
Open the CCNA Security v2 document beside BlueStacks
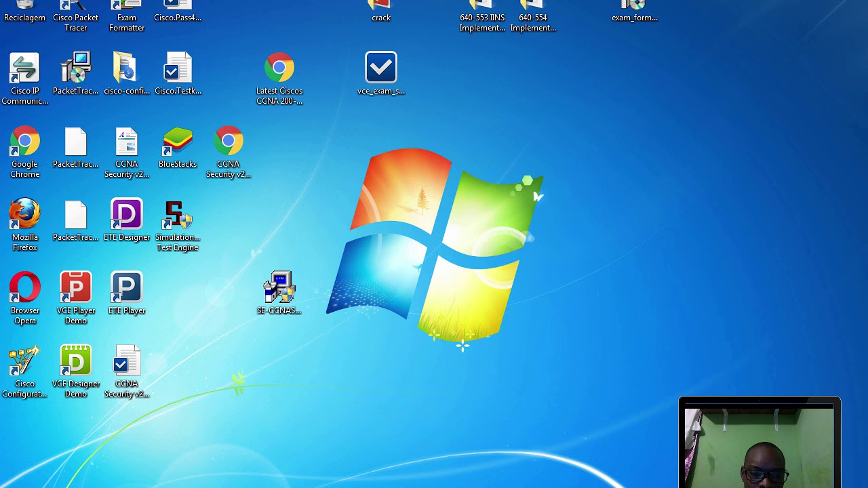(x=127, y=152)
